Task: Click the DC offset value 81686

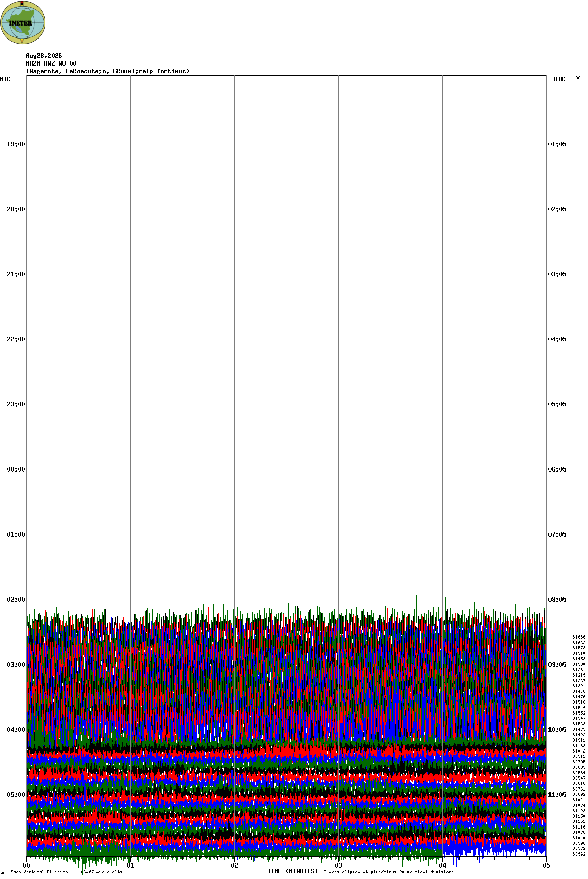Action: [579, 637]
